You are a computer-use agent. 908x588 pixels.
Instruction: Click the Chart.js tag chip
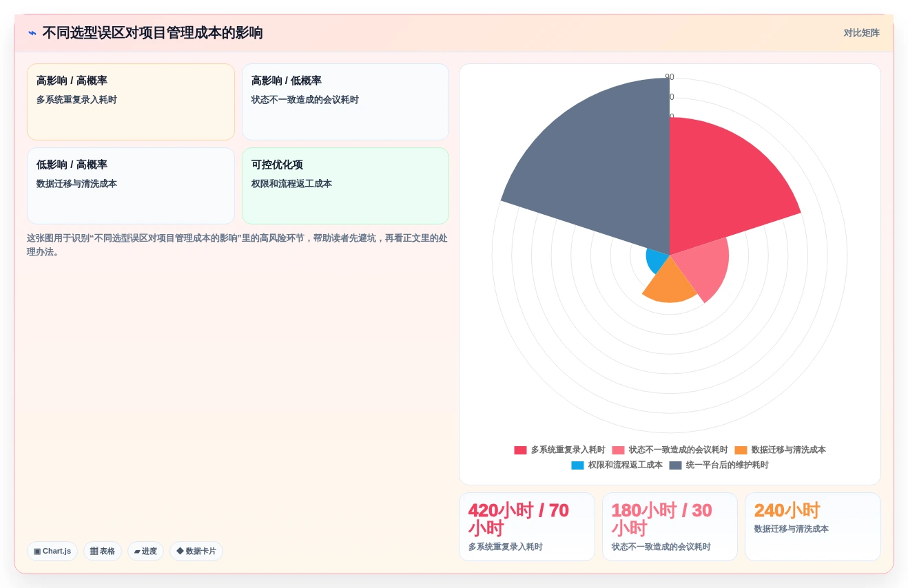pos(52,551)
